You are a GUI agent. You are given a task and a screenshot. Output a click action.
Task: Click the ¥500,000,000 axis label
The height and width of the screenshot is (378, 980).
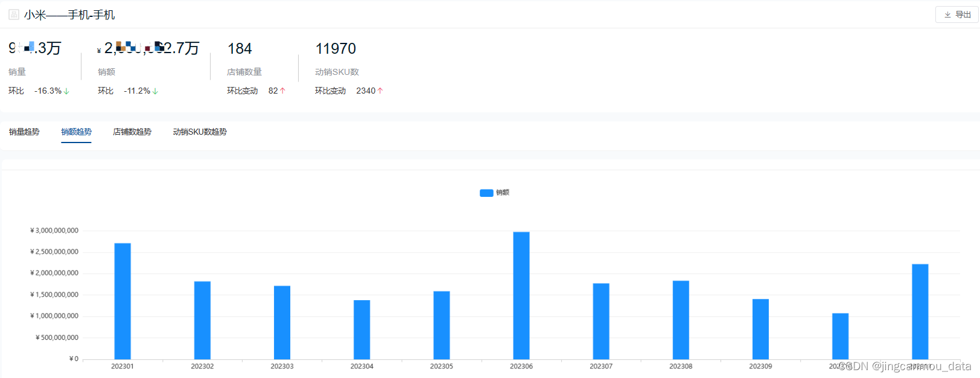57,338
